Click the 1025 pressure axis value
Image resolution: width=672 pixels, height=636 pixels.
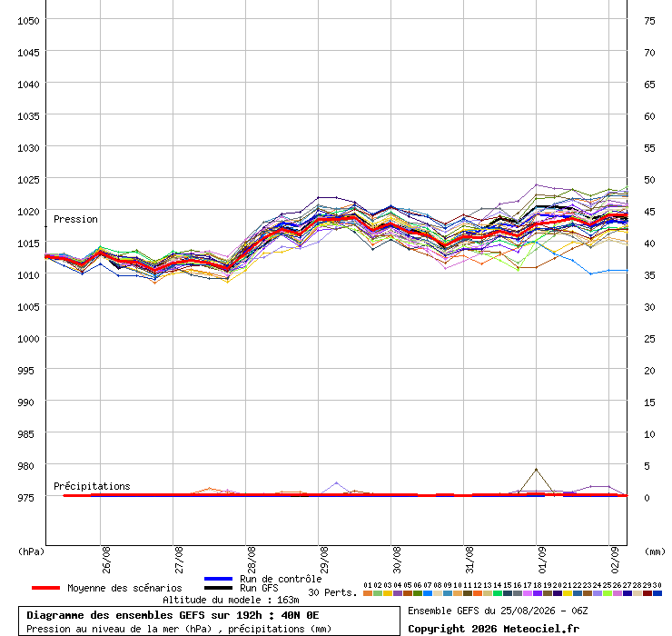coord(28,180)
